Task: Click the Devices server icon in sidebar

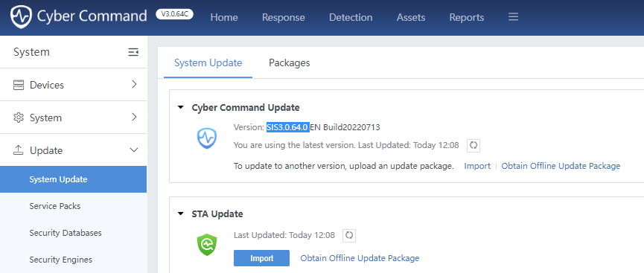Action: 19,85
